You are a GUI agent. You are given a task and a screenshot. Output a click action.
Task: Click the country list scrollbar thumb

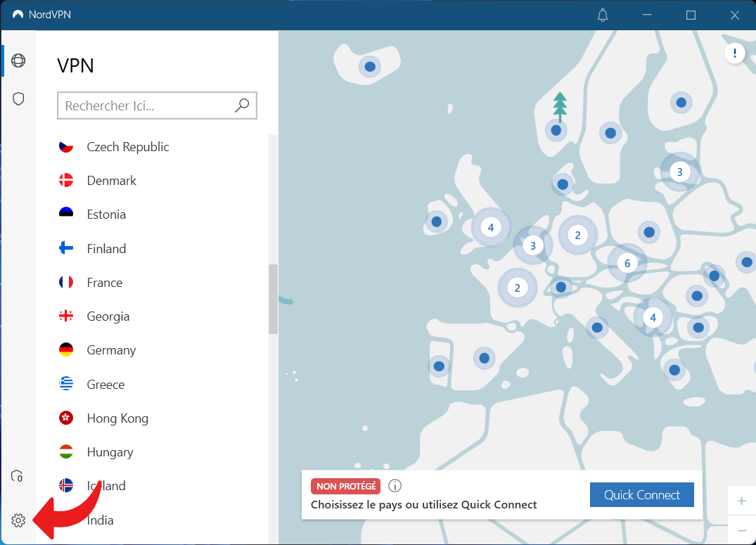click(273, 299)
